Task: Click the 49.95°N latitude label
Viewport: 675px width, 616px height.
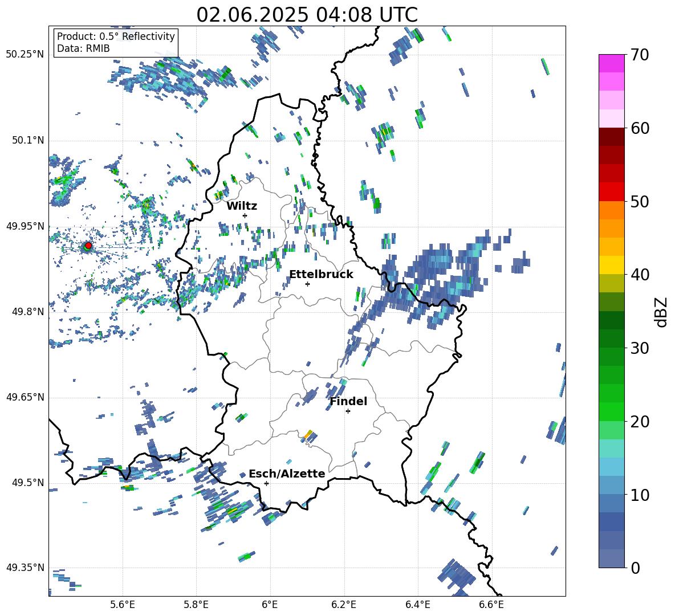Action: point(25,226)
